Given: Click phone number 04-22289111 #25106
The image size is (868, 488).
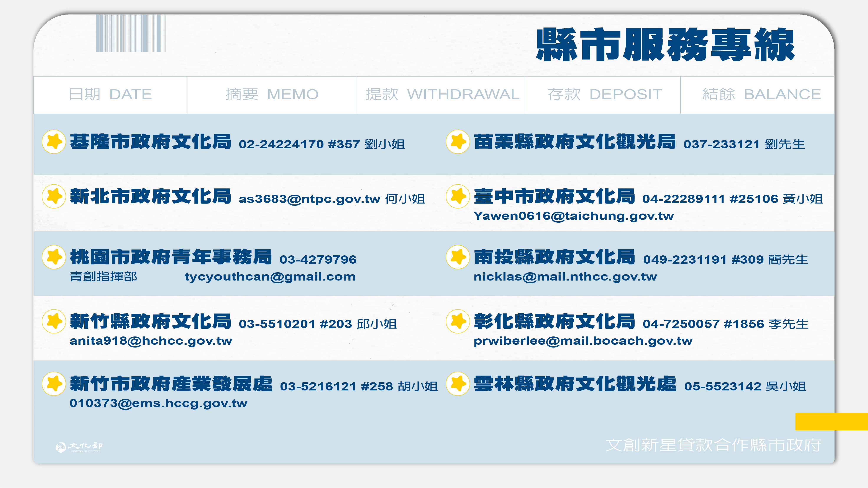Looking at the screenshot, I should 710,199.
